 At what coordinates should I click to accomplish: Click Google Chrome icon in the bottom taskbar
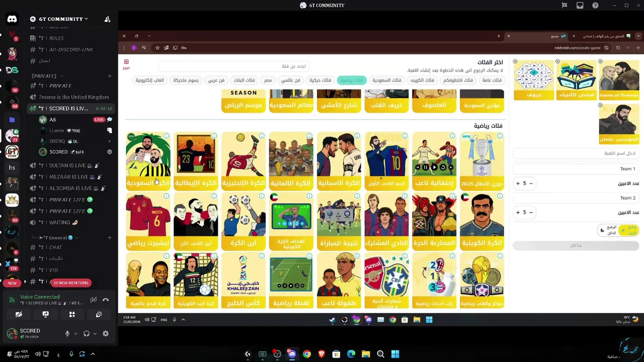(x=307, y=354)
